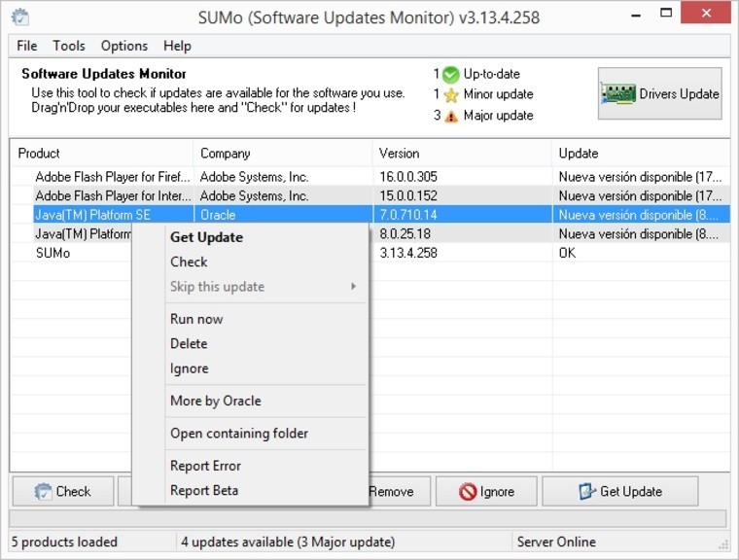Click the Check button at bottom left
The image size is (739, 560).
pos(63,491)
